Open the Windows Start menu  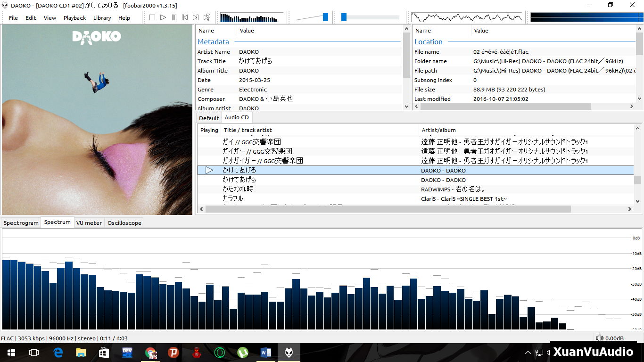tap(11, 353)
